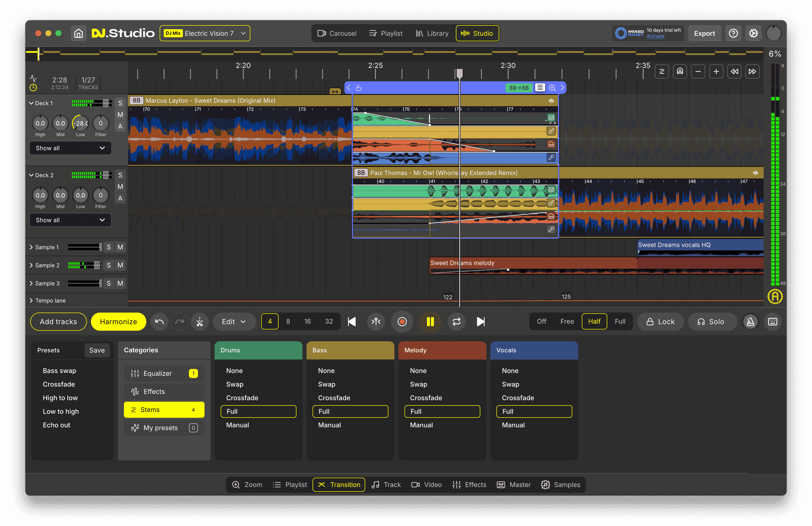Image resolution: width=812 pixels, height=526 pixels.
Task: Select the Equalizer category
Action: 164,374
